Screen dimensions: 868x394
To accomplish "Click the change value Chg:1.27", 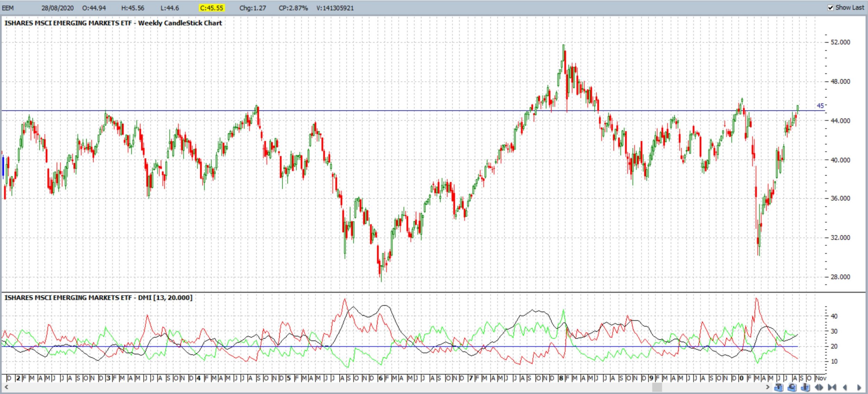I will 252,8.
